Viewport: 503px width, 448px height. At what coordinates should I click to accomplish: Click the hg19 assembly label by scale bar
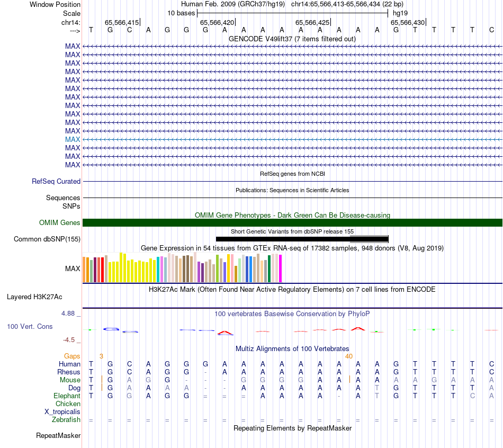(400, 13)
